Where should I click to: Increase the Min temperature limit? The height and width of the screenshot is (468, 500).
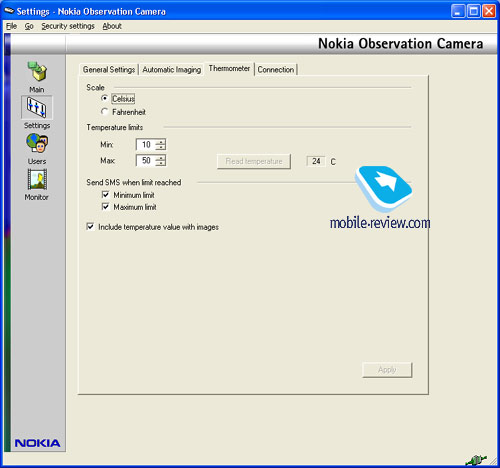tap(161, 142)
